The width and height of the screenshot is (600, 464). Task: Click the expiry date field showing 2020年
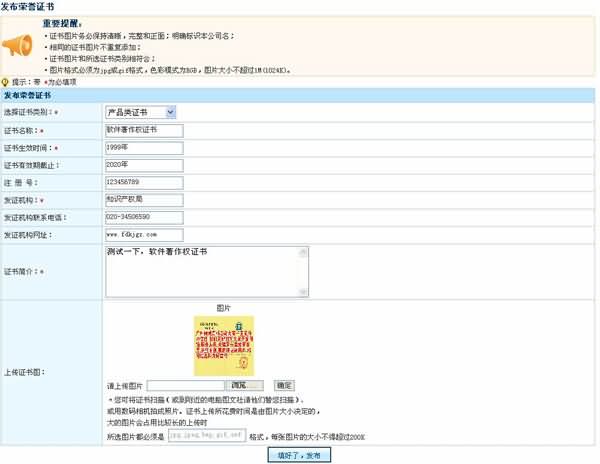point(144,164)
